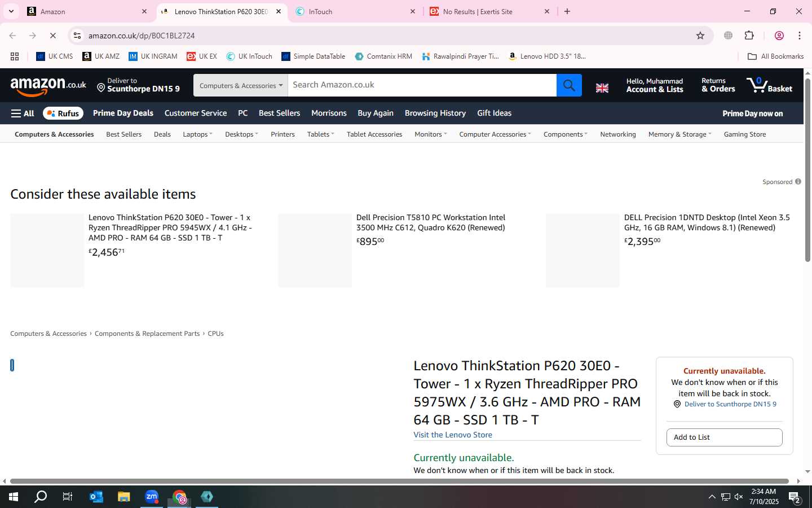
Task: Click Add to List button
Action: [x=724, y=437]
